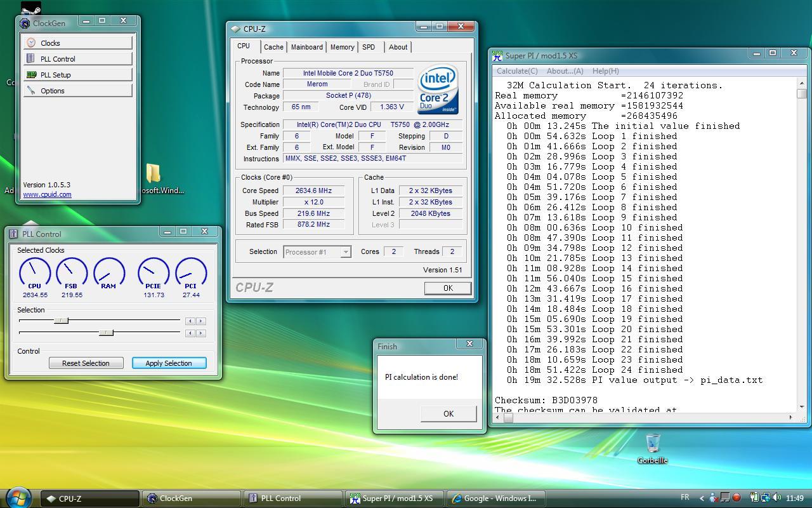812x508 pixels.
Task: Switch to the Cache tab in CPU-Z
Action: click(273, 47)
